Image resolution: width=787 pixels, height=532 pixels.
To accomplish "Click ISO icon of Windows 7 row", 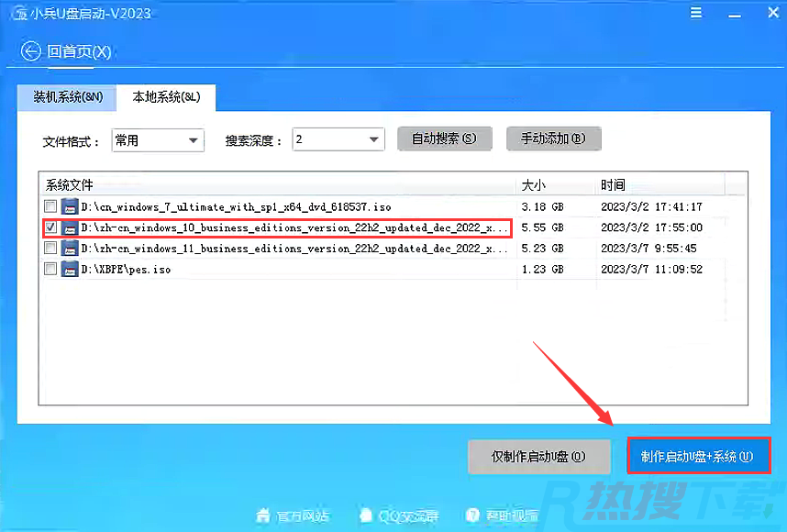I will (70, 206).
